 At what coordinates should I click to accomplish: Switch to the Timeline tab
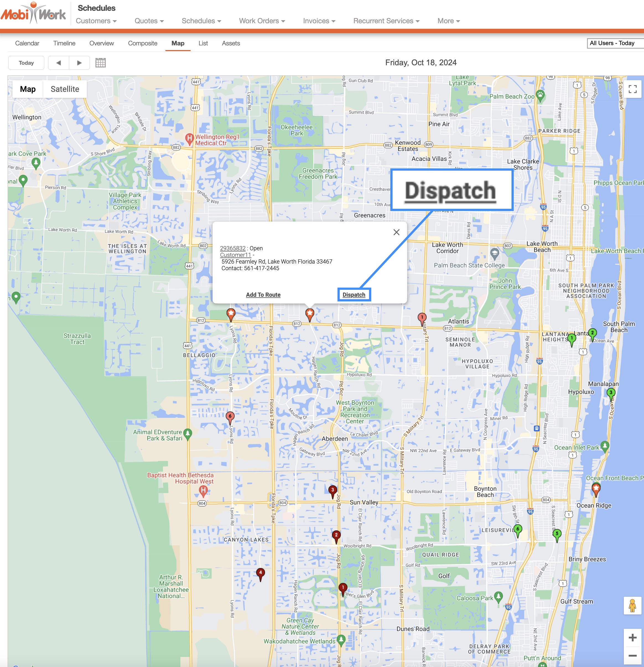point(64,43)
